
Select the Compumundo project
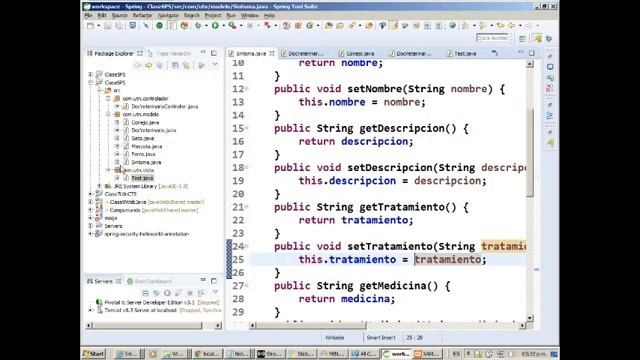click(125, 210)
